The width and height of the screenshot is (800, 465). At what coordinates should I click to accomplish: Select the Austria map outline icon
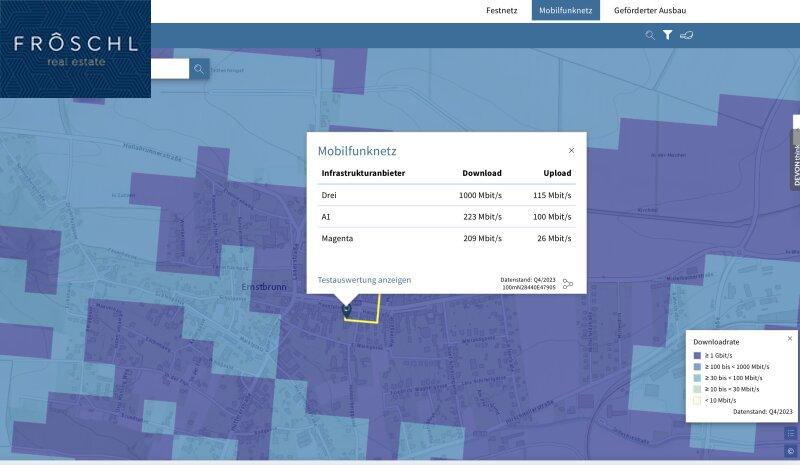click(x=687, y=35)
